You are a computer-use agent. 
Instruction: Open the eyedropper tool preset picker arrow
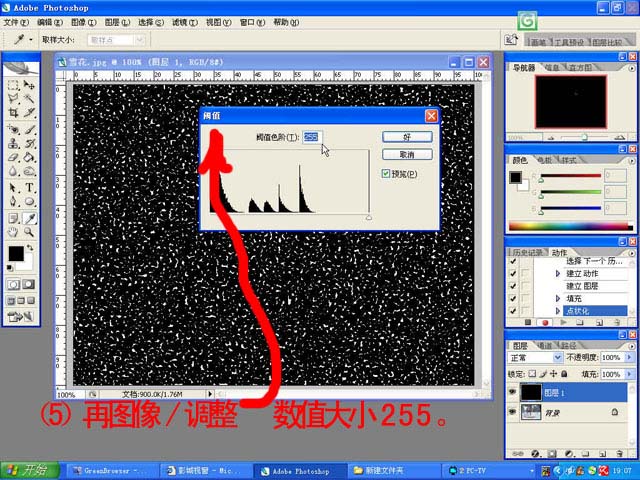tap(31, 40)
